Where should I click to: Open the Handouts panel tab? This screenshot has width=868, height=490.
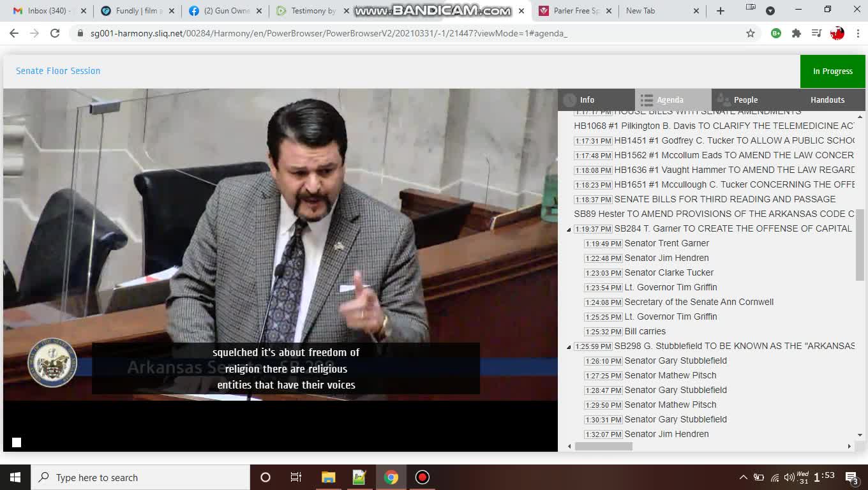tap(827, 100)
